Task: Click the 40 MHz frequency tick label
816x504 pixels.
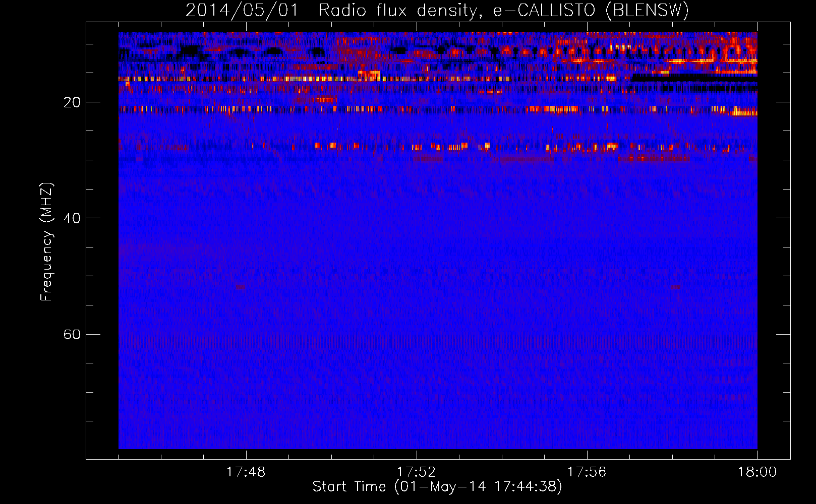Action: coord(72,218)
